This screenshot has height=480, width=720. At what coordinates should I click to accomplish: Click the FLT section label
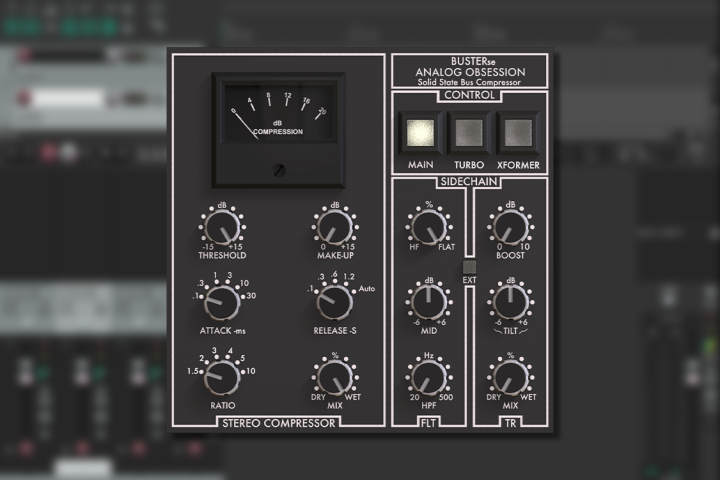click(428, 423)
